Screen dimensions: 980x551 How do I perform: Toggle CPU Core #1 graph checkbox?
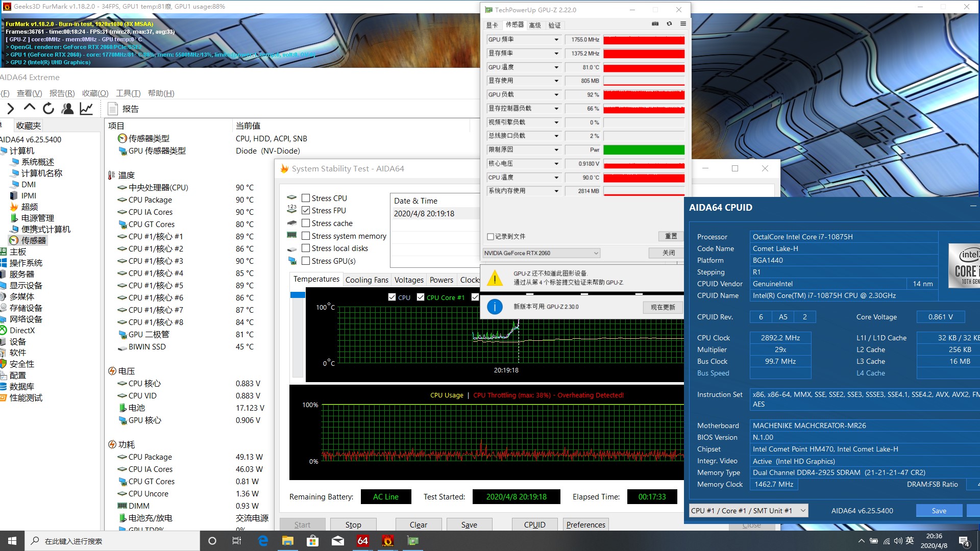coord(421,297)
